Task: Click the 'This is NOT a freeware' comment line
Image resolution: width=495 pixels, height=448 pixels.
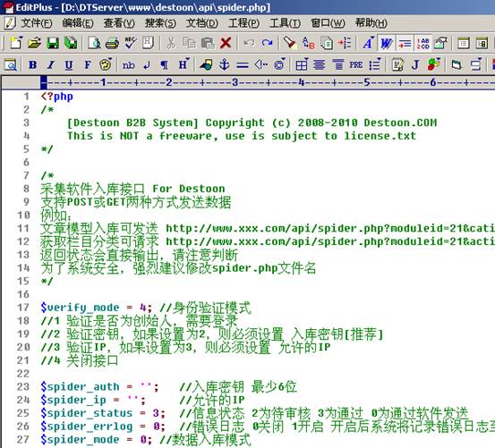Action: (242, 136)
